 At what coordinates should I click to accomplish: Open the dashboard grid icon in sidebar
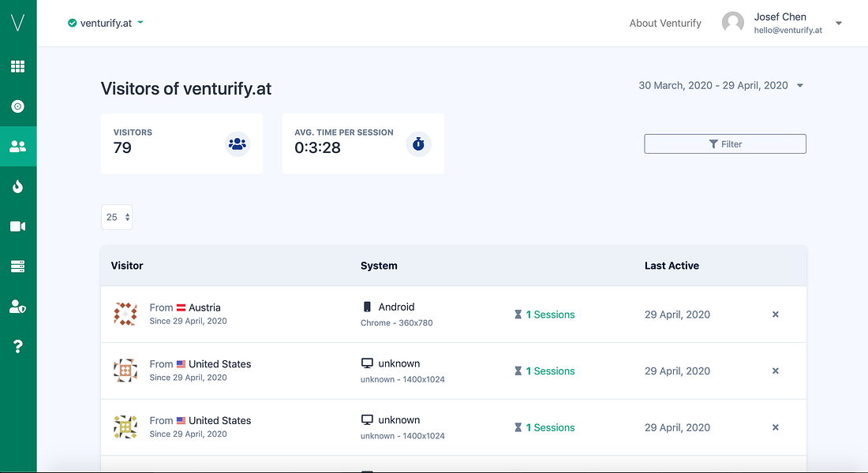click(x=17, y=66)
